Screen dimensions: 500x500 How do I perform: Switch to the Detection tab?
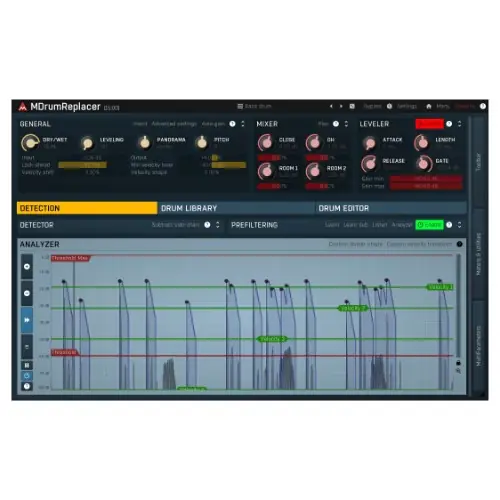pos(87,208)
